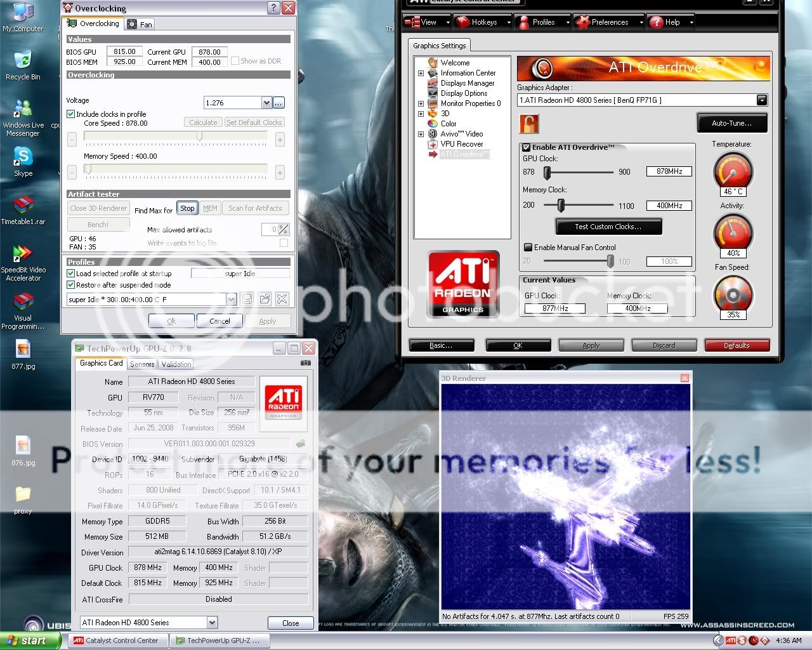Click the GPU Clock slider handle
The height and width of the screenshot is (650, 812).
(547, 172)
